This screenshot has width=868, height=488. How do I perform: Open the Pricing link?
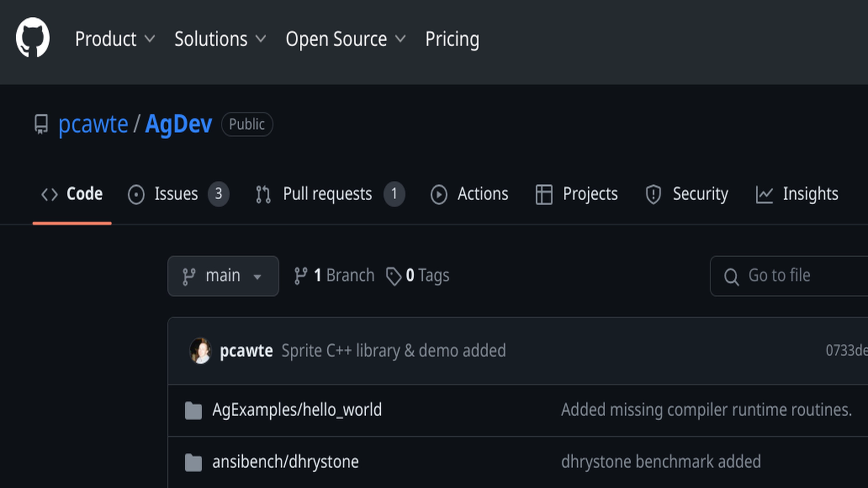click(452, 39)
